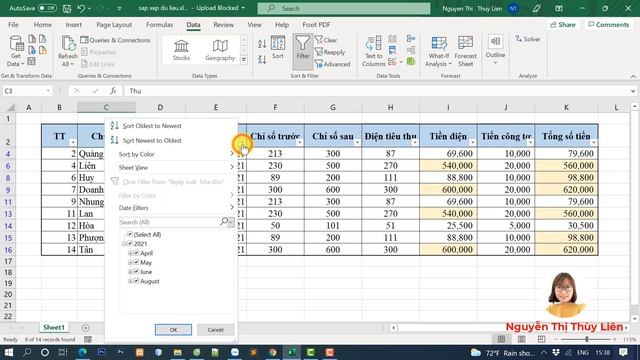Sort A to Z ascending icon
Image resolution: width=640 pixels, height=360 pixels.
click(x=262, y=43)
